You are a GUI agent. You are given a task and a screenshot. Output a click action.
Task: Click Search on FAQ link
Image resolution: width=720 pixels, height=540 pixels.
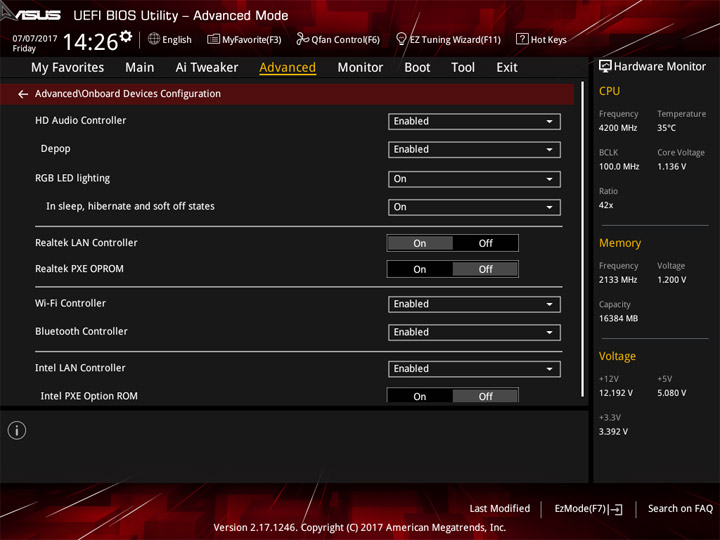click(680, 508)
